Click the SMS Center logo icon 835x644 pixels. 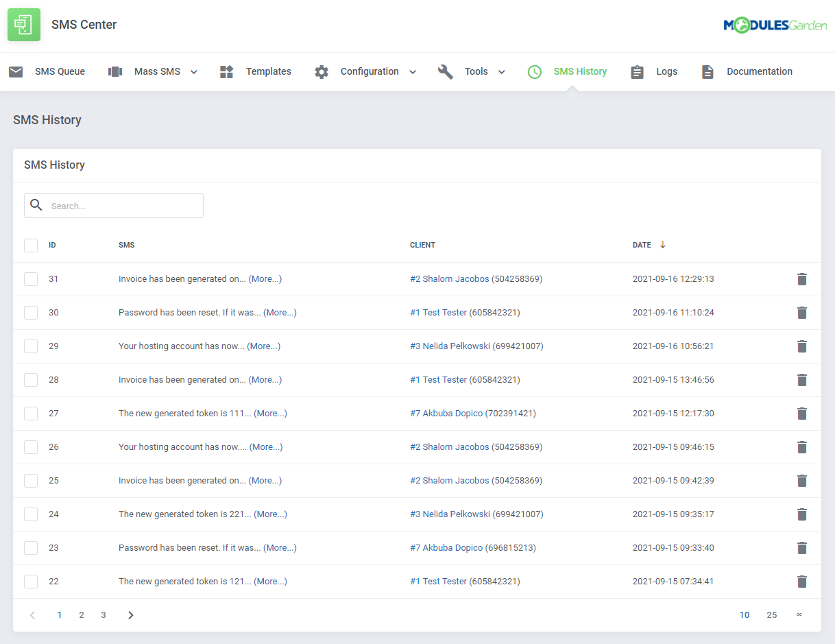[x=24, y=24]
